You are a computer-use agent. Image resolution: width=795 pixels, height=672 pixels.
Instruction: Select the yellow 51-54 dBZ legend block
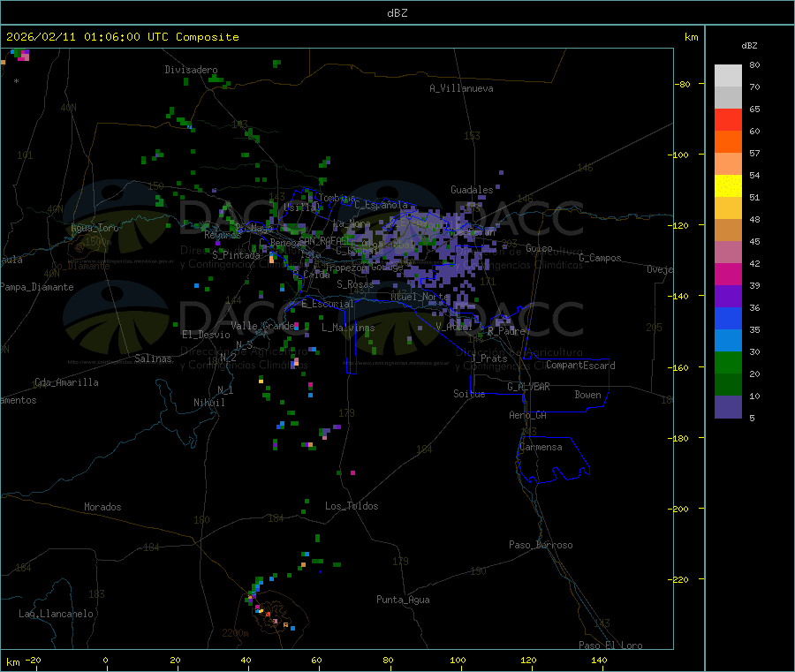728,186
